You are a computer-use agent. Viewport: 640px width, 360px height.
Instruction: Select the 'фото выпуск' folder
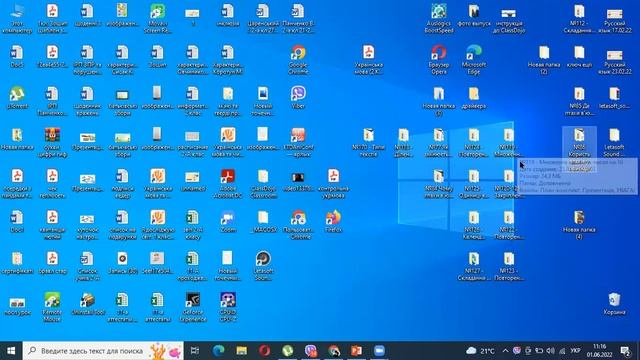pyautogui.click(x=474, y=16)
